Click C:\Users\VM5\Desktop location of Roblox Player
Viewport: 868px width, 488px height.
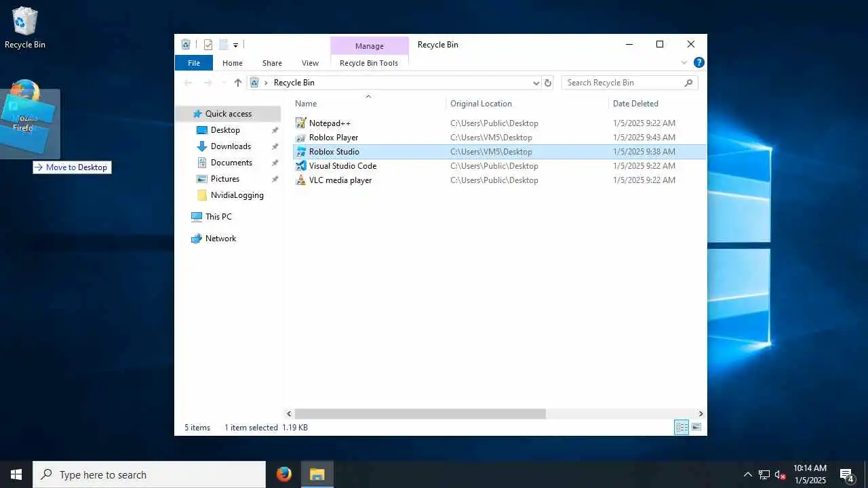(x=491, y=138)
